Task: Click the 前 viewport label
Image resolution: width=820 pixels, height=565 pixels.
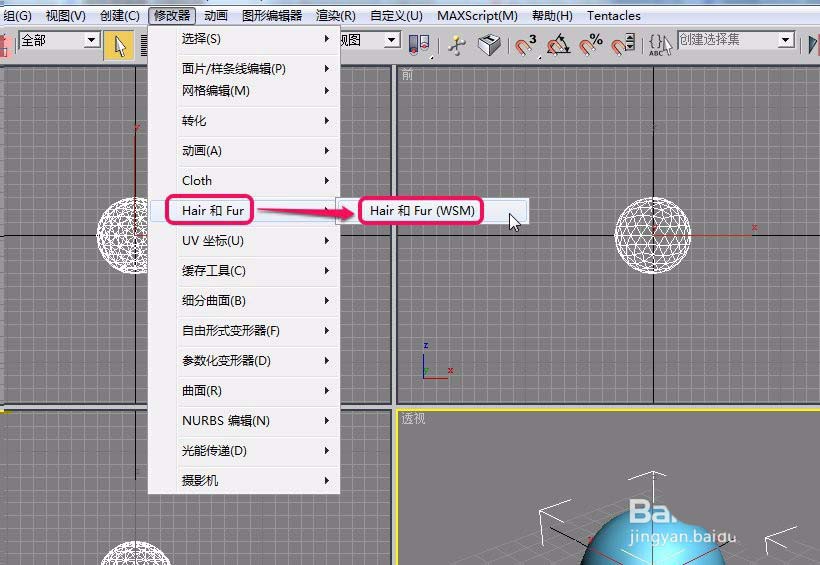Action: (407, 75)
